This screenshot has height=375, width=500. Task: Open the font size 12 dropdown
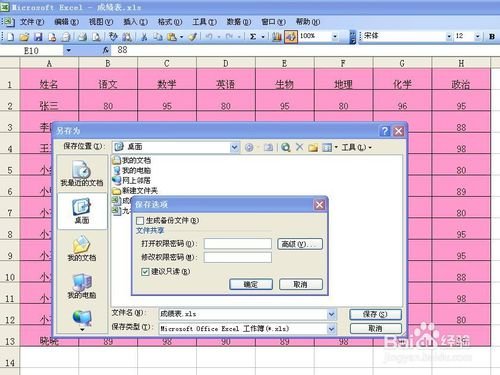(478, 37)
